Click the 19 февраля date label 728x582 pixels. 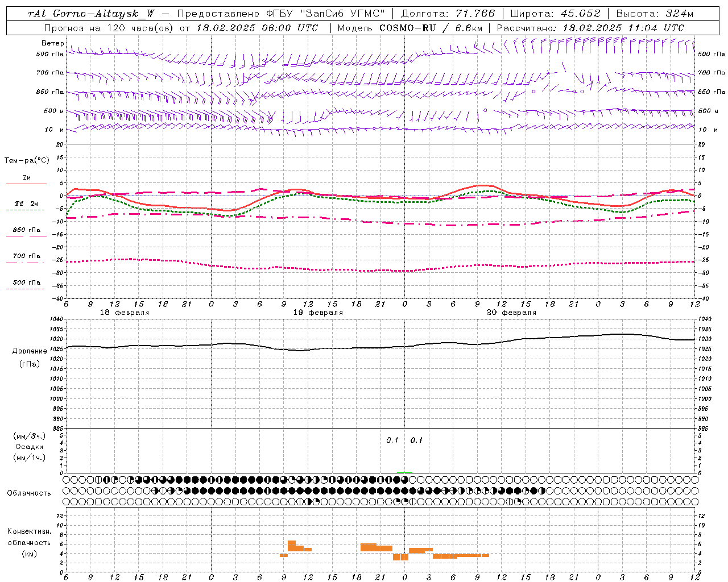(x=318, y=313)
